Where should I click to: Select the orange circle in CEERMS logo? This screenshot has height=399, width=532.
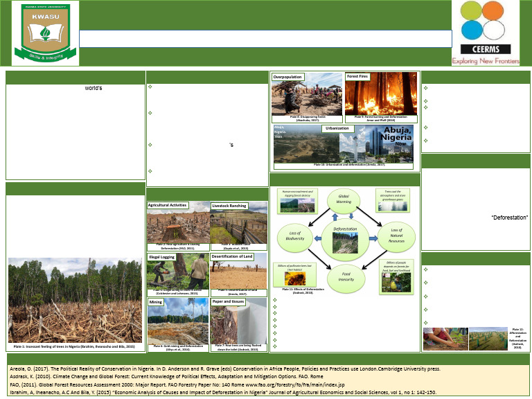pyautogui.click(x=493, y=10)
